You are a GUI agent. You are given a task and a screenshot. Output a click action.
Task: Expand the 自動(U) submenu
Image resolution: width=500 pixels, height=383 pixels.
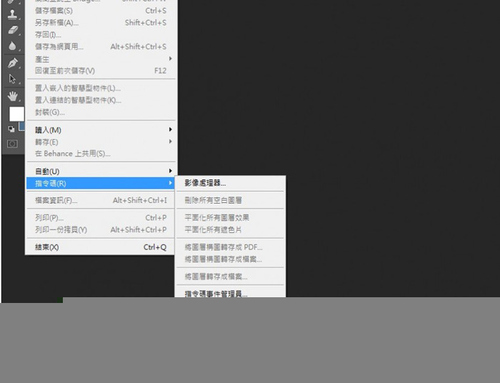(101, 171)
